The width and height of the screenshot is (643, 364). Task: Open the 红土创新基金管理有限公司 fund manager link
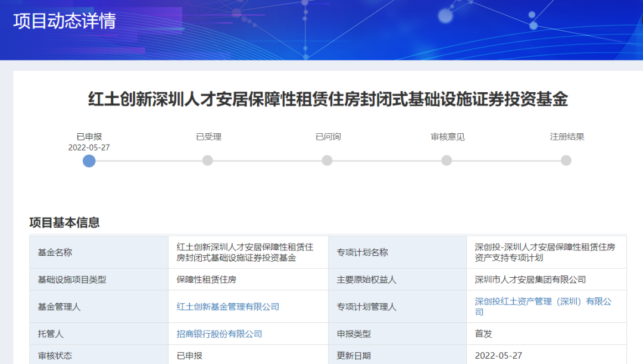[228, 307]
